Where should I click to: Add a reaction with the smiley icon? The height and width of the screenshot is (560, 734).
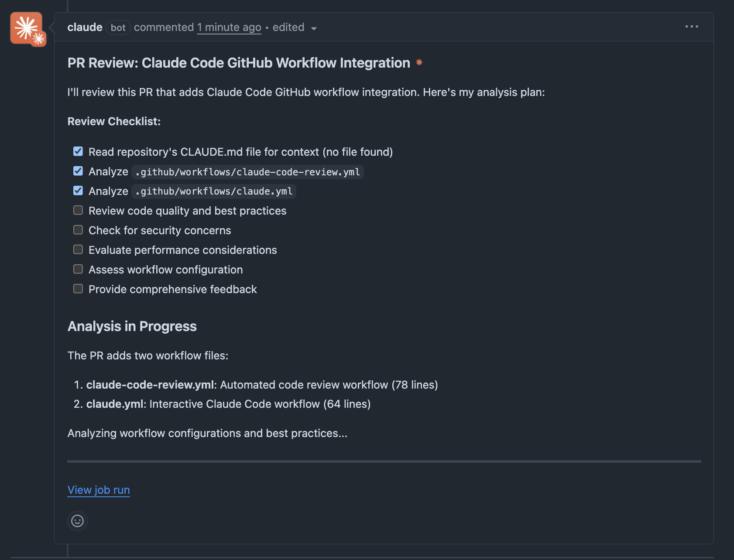(x=78, y=521)
